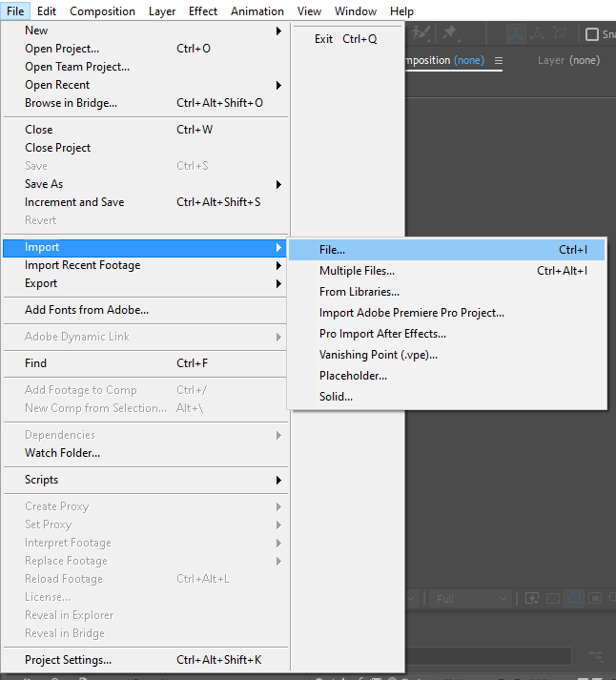Switch to View Axis mode
Image resolution: width=616 pixels, height=680 pixels.
(x=558, y=33)
